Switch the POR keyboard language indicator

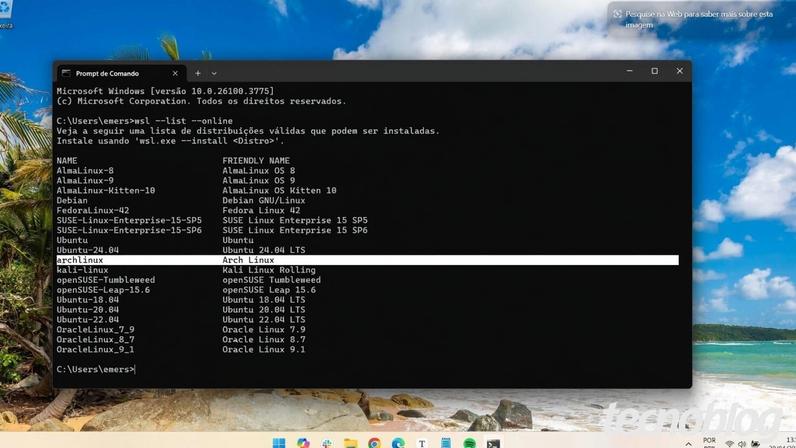(709, 442)
